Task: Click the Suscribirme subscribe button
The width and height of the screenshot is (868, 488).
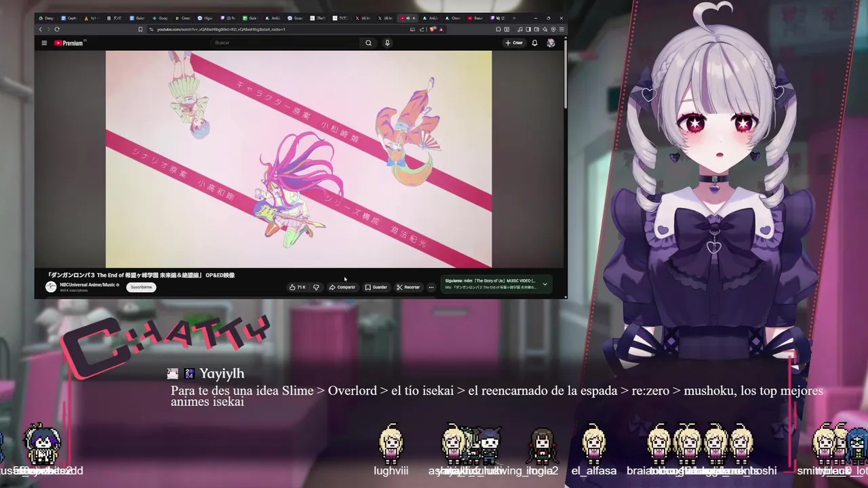Action: tap(141, 287)
